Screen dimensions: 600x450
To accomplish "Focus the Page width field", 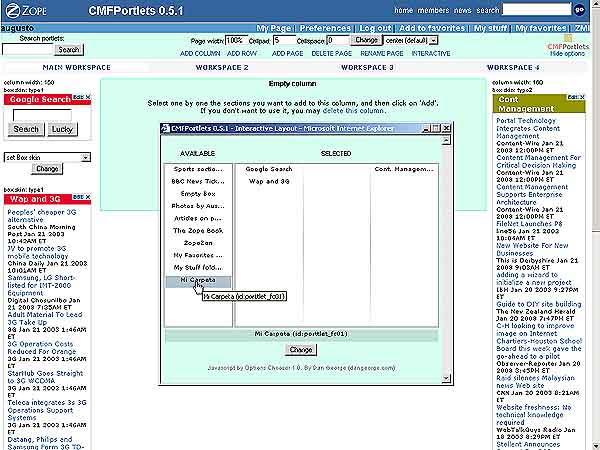I will coord(236,40).
